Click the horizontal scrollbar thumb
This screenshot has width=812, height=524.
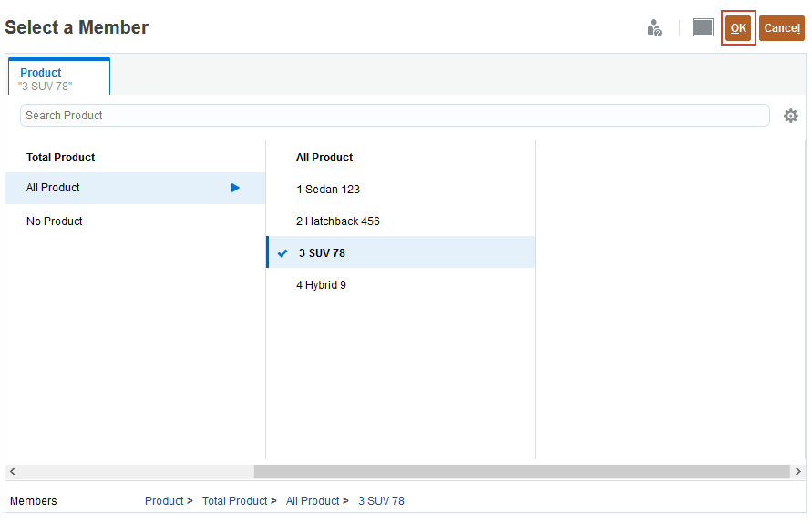521,472
